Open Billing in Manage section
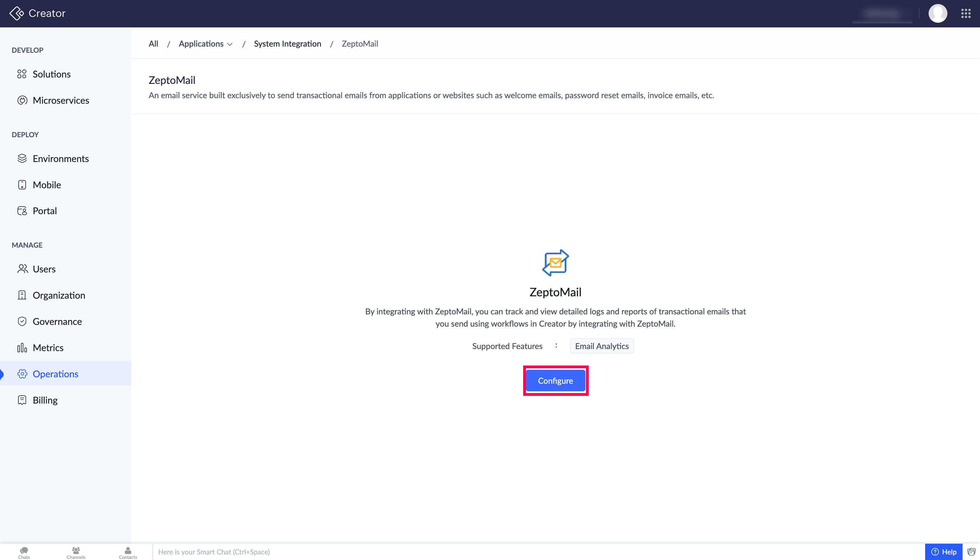The height and width of the screenshot is (560, 980). tap(45, 400)
